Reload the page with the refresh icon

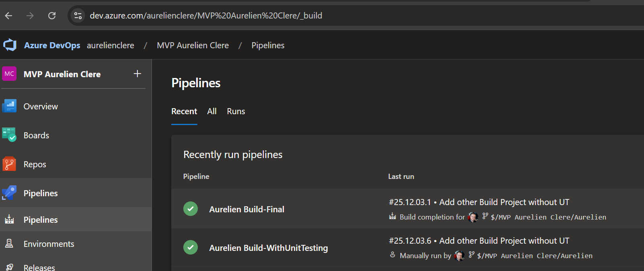(x=52, y=16)
